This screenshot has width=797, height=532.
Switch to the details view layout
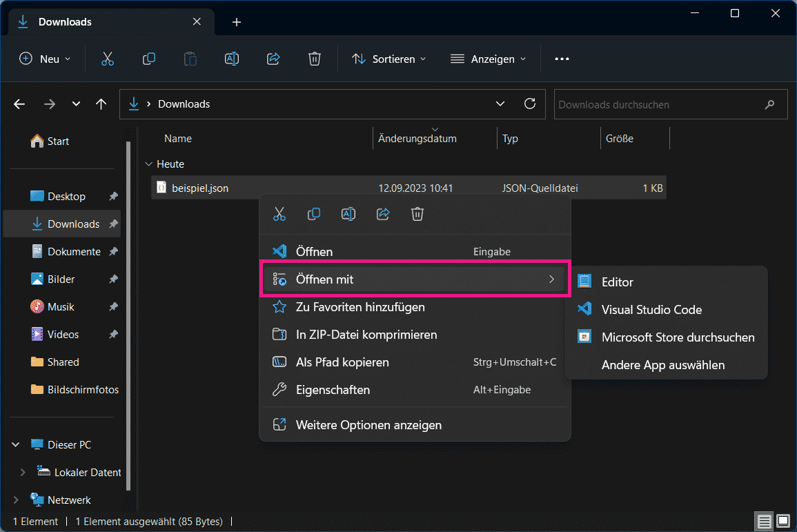(x=764, y=520)
